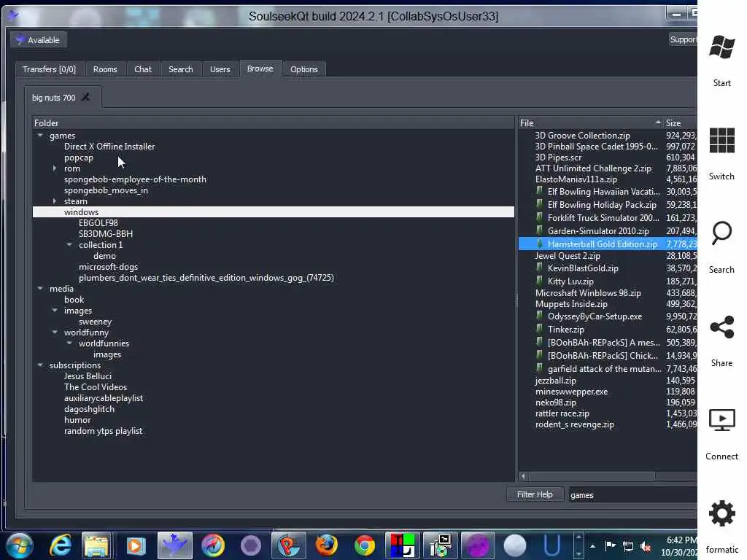
Task: Collapse the subscriptions folder
Action: click(x=41, y=365)
